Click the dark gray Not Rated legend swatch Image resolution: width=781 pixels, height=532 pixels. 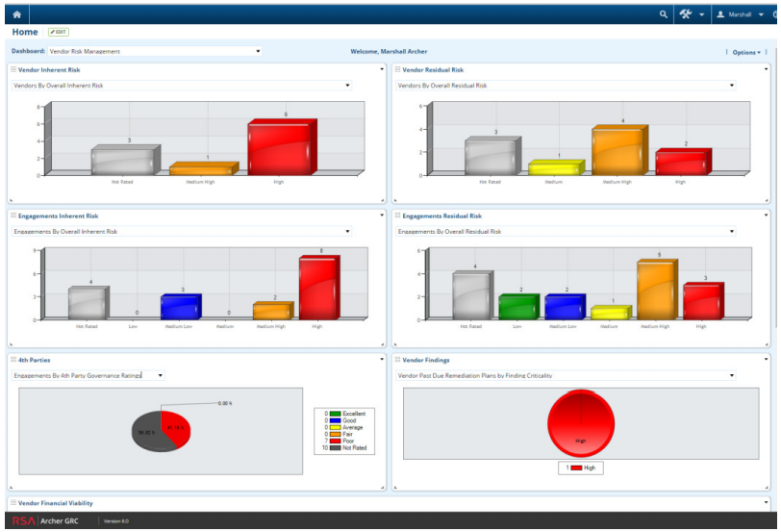pos(335,447)
